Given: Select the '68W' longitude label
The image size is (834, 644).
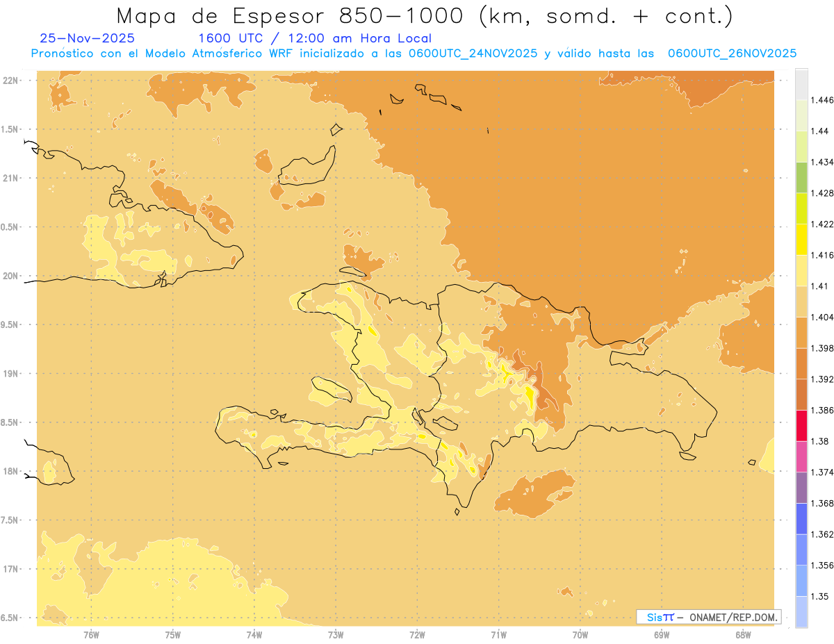Looking at the screenshot, I should [x=743, y=634].
